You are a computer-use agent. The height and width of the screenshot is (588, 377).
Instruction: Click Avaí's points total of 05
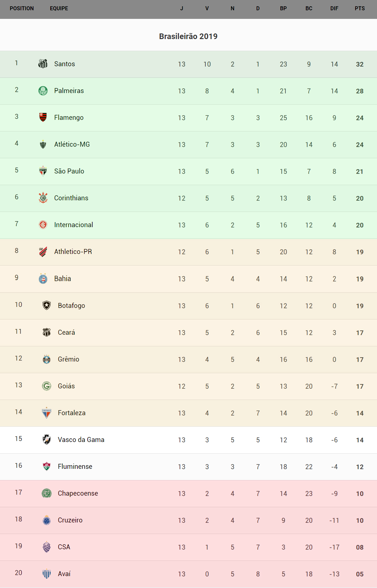pos(360,574)
